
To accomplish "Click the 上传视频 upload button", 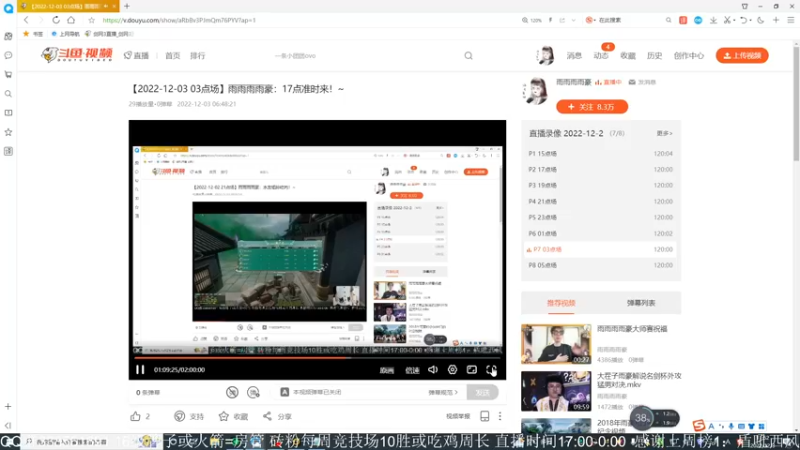I will point(742,56).
